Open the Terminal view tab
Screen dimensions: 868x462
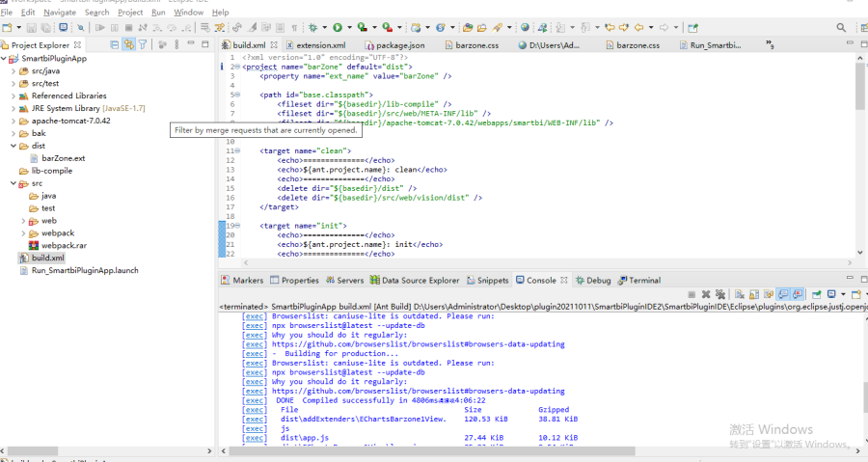click(639, 280)
